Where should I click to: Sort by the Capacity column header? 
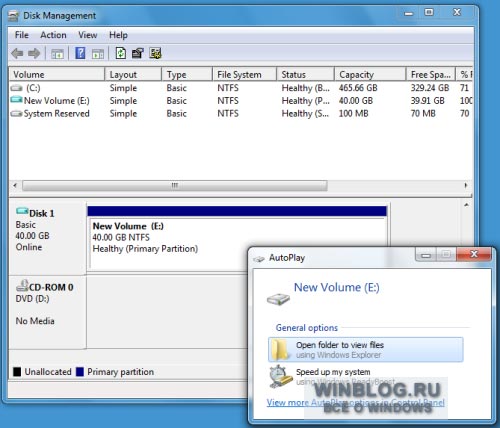(x=370, y=74)
